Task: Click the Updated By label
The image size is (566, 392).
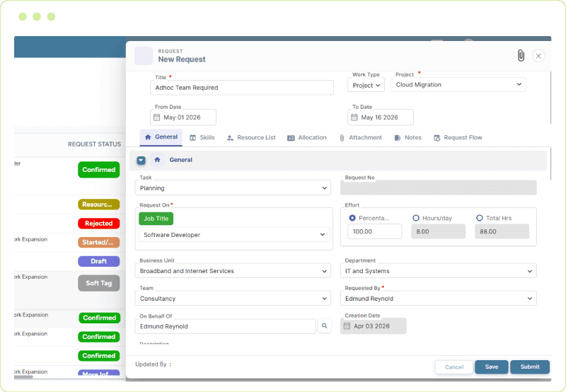Action: (x=153, y=364)
